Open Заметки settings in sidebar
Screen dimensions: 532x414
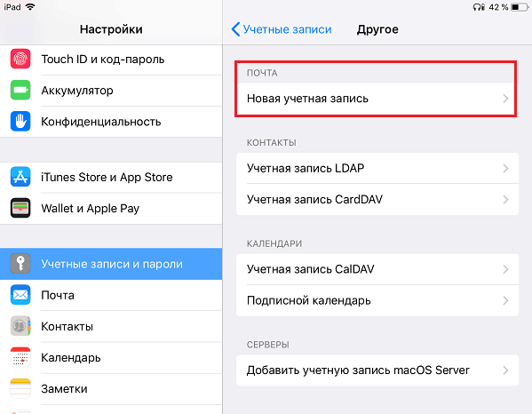(x=111, y=389)
